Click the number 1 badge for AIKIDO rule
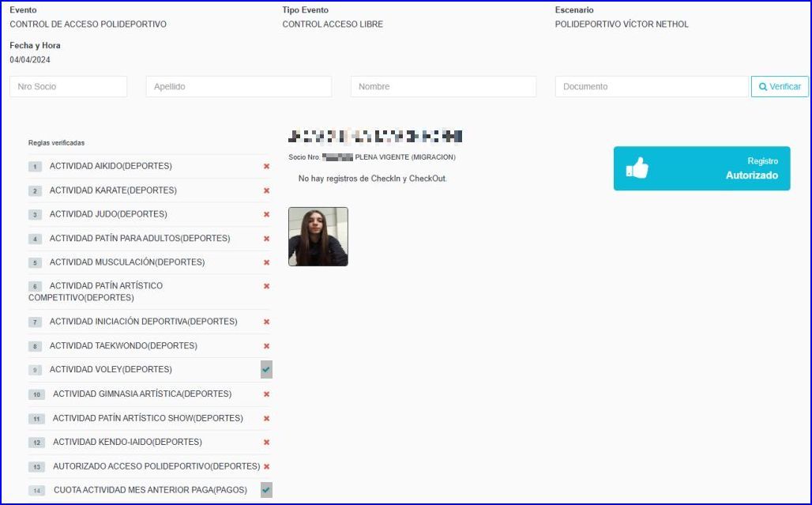Viewport: 812px width, 505px height. pos(36,167)
